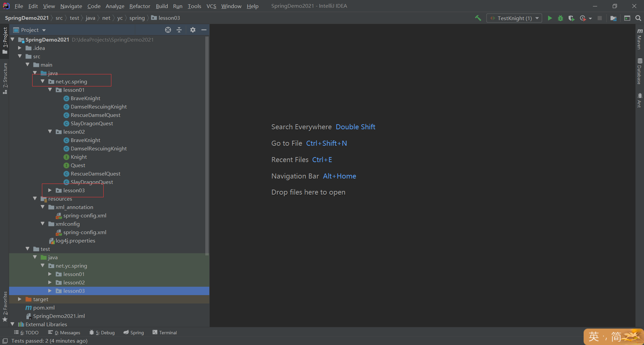
Task: Click the Select Opened File target icon
Action: [x=168, y=30]
